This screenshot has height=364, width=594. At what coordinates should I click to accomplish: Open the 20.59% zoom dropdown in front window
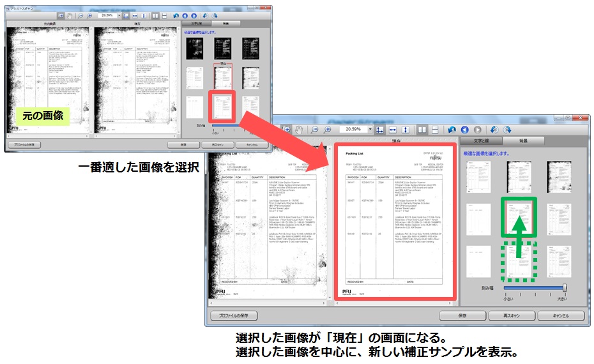pyautogui.click(x=370, y=130)
